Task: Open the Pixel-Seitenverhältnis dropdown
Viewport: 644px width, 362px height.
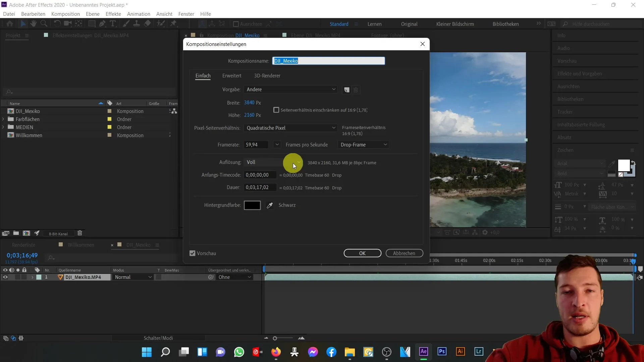Action: click(x=290, y=128)
